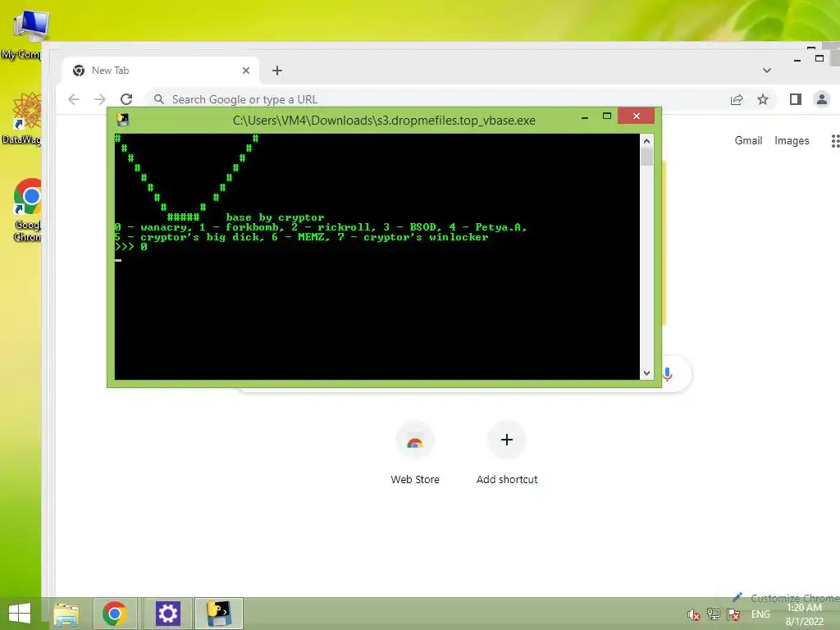
Task: Click the console scrollbar up arrow
Action: (646, 141)
